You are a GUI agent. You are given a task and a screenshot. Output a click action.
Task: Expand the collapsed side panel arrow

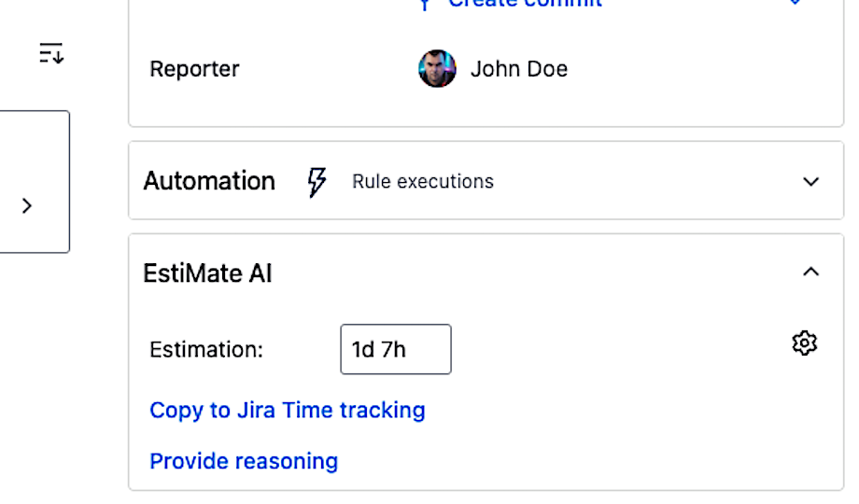tap(27, 206)
